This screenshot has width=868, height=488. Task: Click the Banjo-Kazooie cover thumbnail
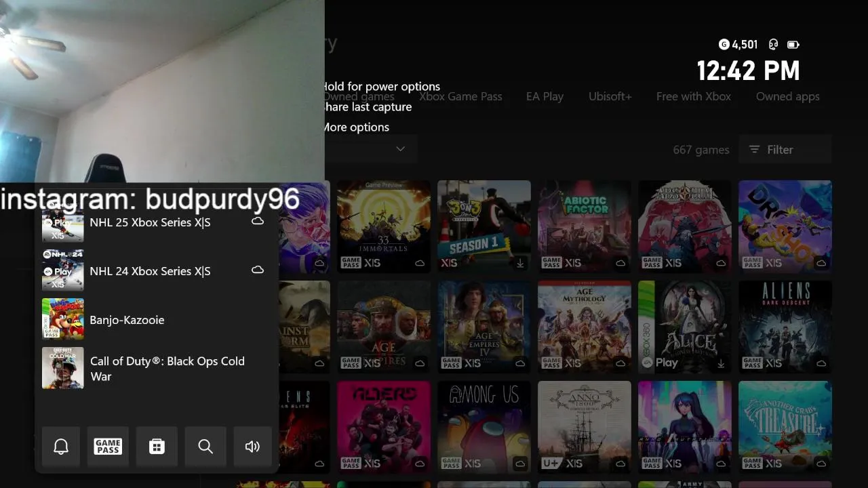[x=63, y=319]
